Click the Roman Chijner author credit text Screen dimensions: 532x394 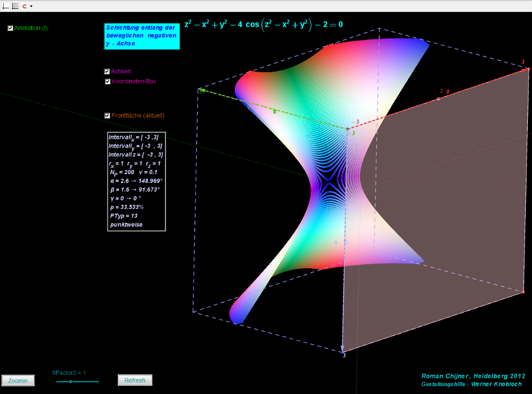click(x=473, y=376)
